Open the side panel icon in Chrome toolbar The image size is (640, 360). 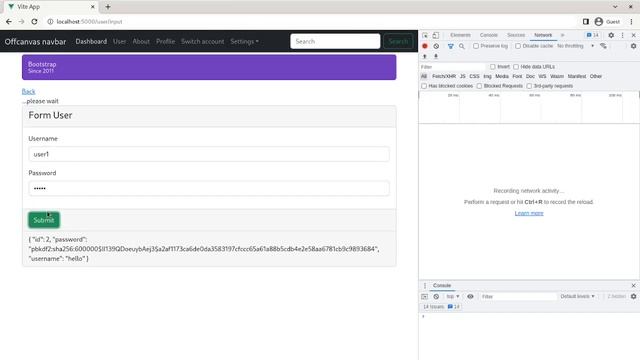586,22
